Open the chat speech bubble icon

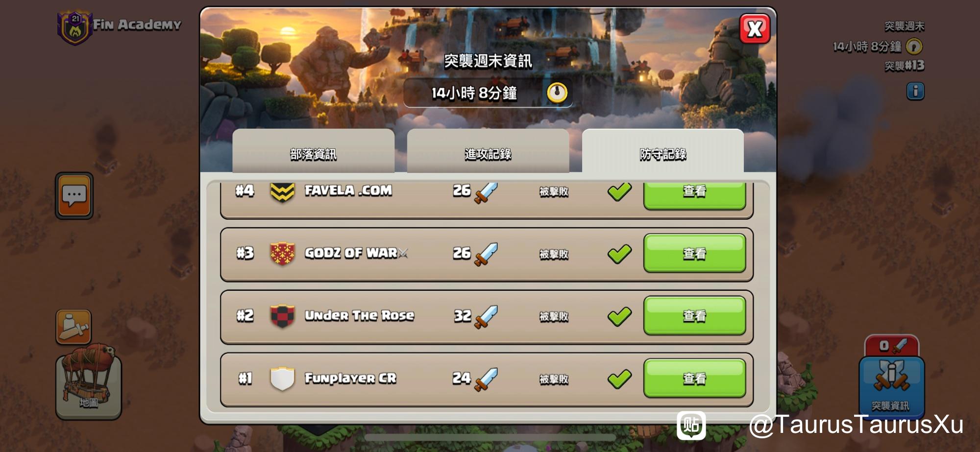click(x=74, y=196)
